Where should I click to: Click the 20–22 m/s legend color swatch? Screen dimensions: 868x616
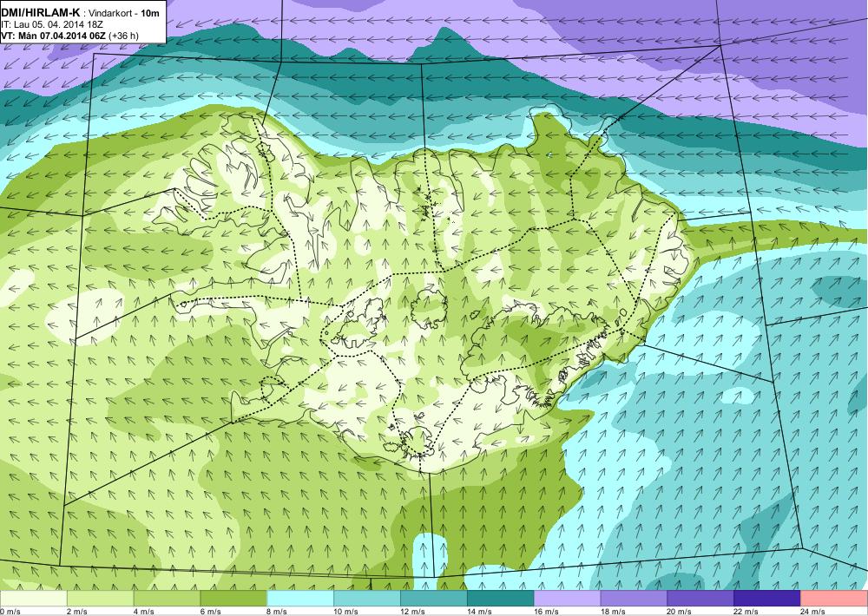(x=700, y=599)
